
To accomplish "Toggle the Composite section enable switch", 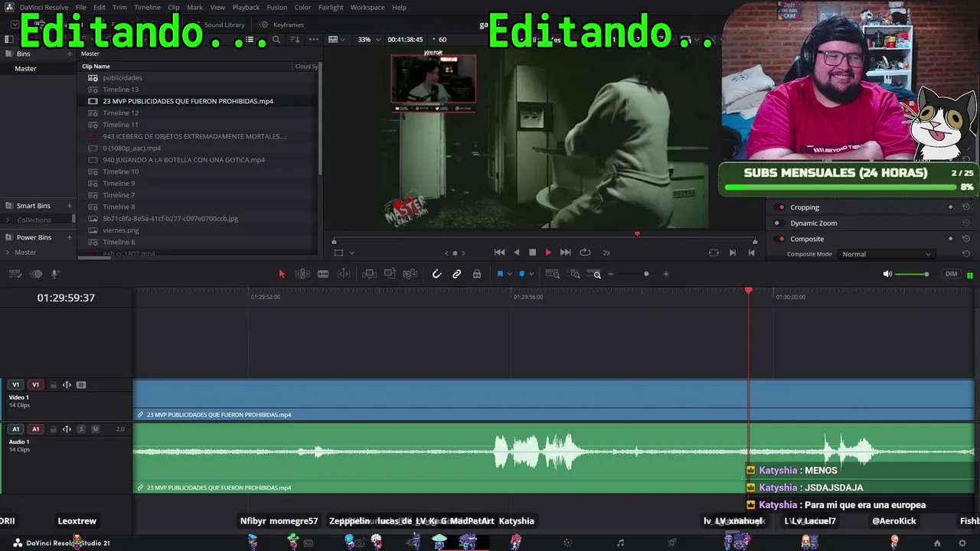I will [781, 239].
